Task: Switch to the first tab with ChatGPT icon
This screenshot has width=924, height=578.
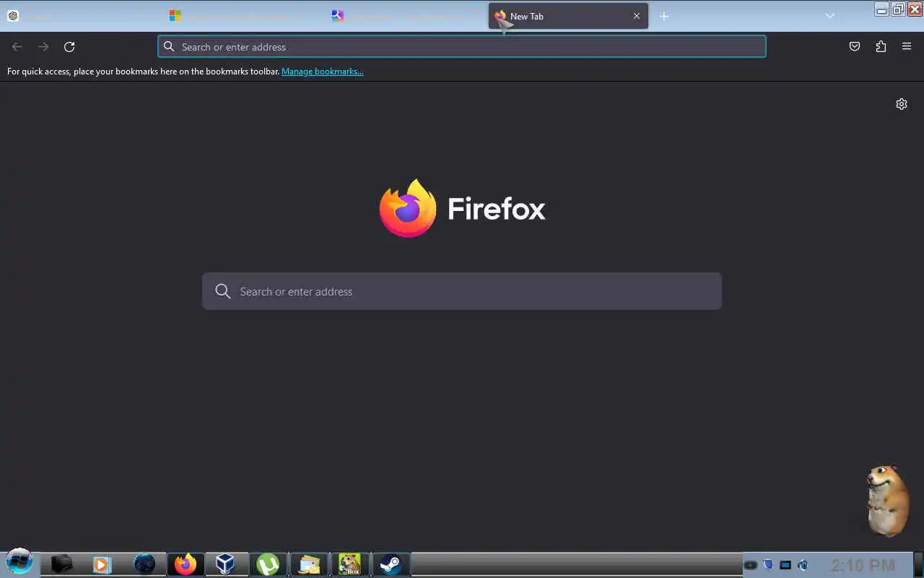Action: coord(81,16)
